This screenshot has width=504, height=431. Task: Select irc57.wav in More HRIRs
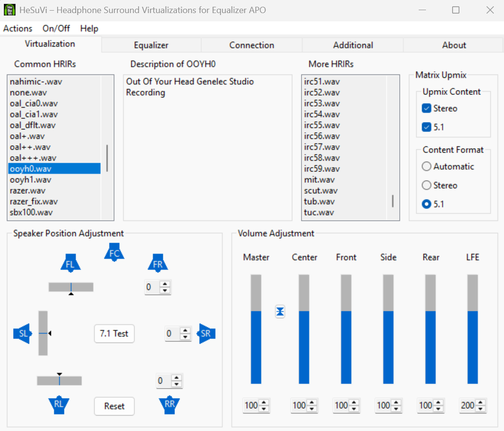point(344,147)
